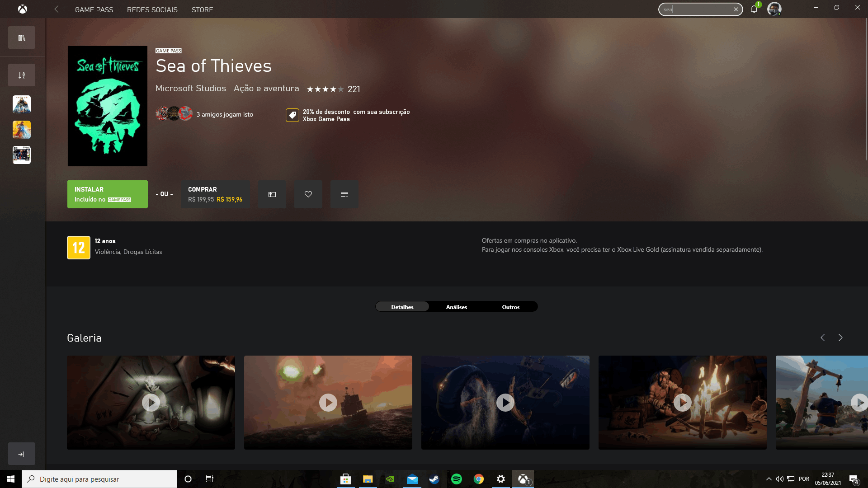Open the GAME PASS tab
868x488 pixels.
[x=94, y=9]
